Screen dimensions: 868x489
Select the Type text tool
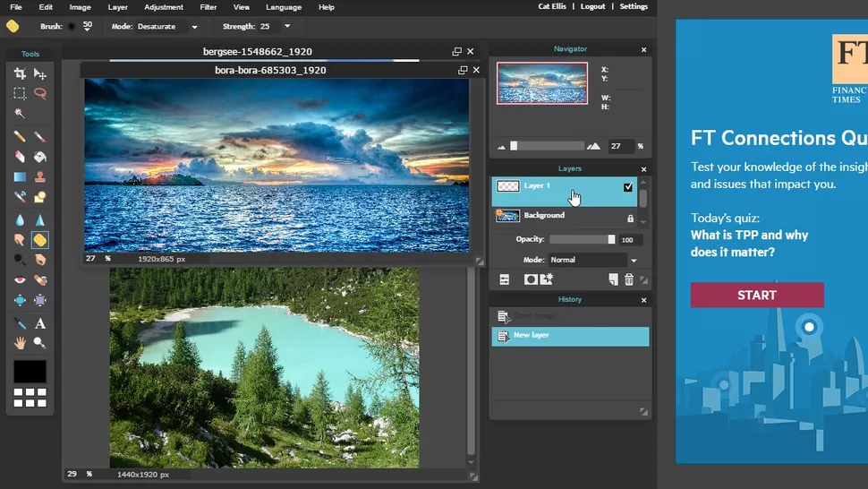coord(40,323)
